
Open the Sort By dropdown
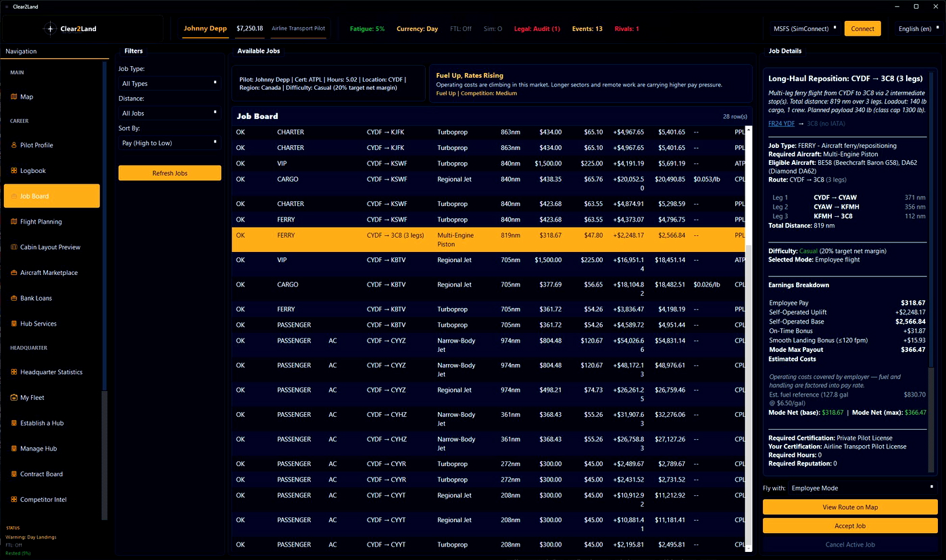coord(170,143)
